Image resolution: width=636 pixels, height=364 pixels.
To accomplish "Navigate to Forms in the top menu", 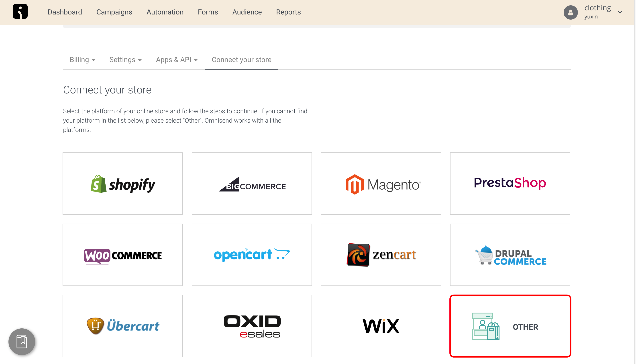I will tap(208, 12).
